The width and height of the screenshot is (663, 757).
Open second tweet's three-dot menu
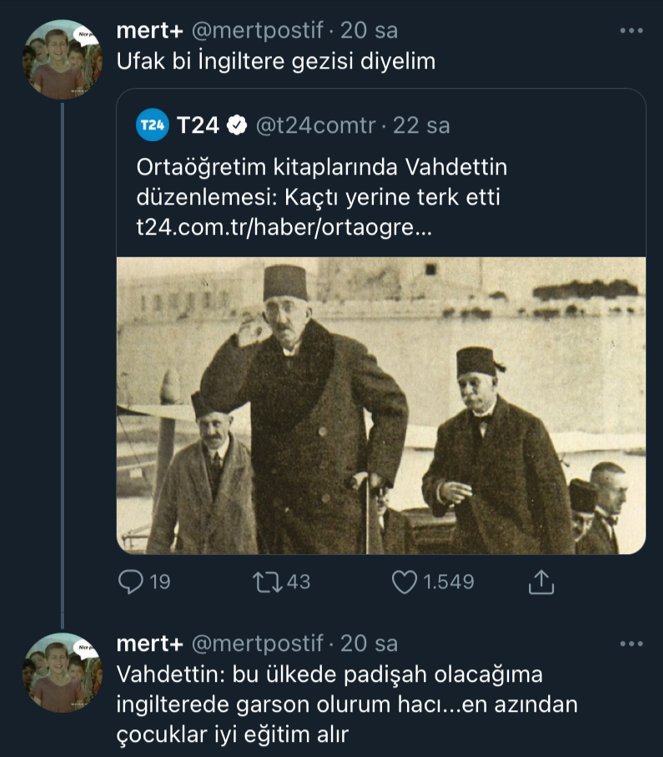631,642
